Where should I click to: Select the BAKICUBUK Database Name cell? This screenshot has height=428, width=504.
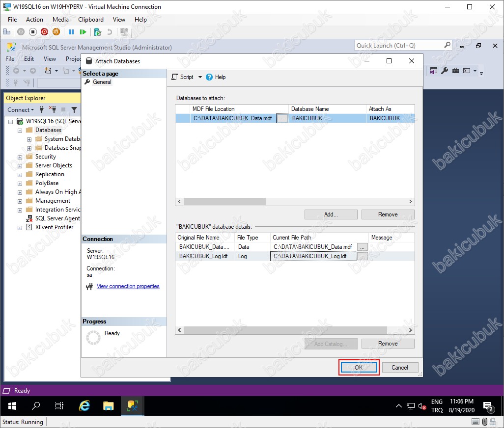coord(327,118)
